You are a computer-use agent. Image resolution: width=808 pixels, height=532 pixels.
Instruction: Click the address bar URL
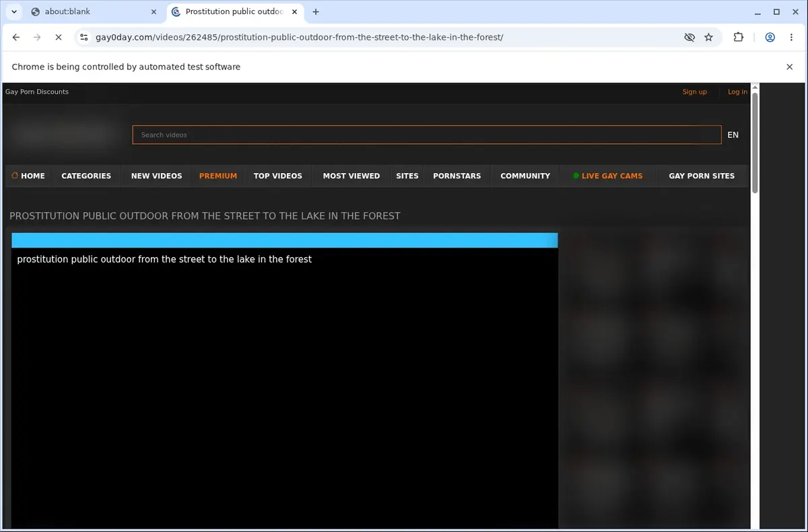pyautogui.click(x=299, y=38)
